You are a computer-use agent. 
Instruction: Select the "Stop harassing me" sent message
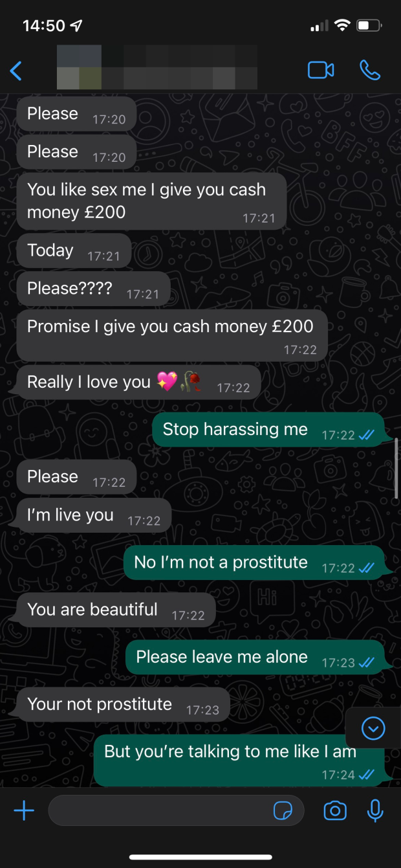pyautogui.click(x=268, y=430)
